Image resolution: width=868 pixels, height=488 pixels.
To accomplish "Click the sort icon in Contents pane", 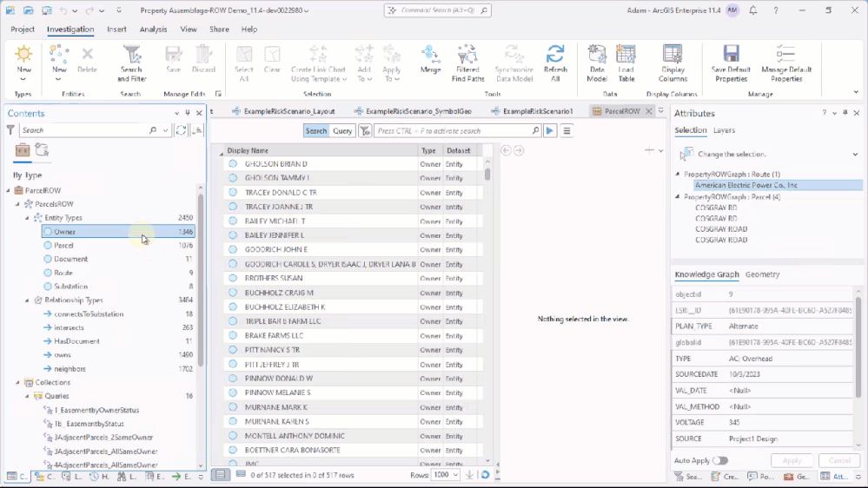I will tap(197, 130).
